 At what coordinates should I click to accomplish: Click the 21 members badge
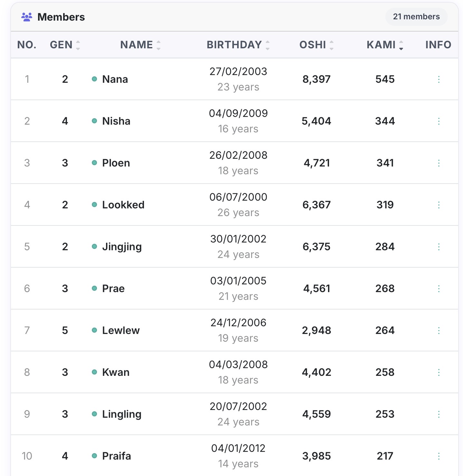click(416, 17)
